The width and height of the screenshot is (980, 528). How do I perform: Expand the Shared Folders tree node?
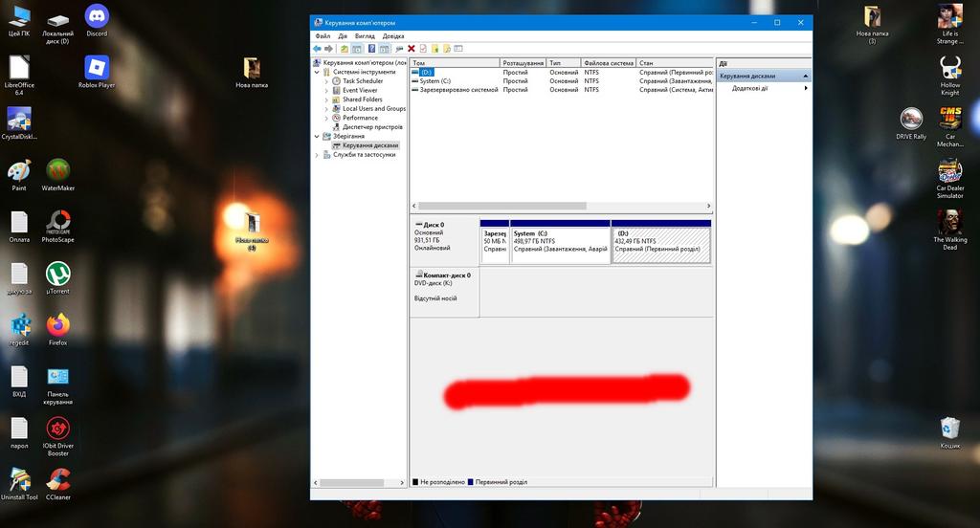pos(326,99)
